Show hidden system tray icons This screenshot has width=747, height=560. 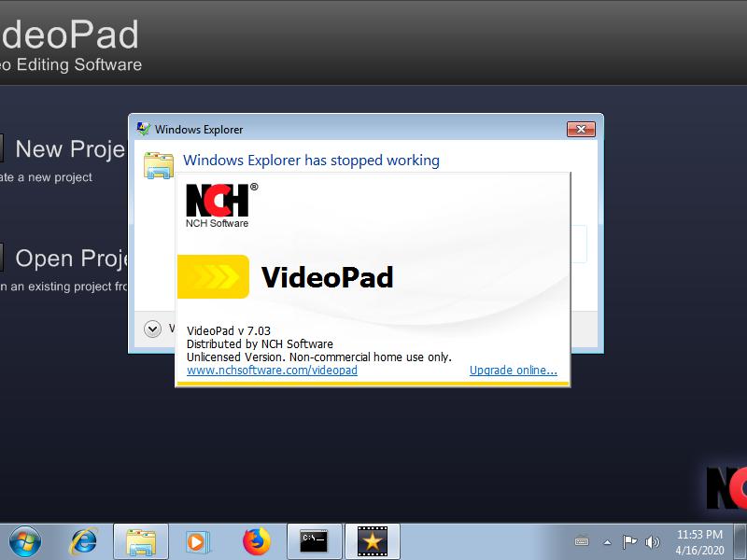[608, 542]
